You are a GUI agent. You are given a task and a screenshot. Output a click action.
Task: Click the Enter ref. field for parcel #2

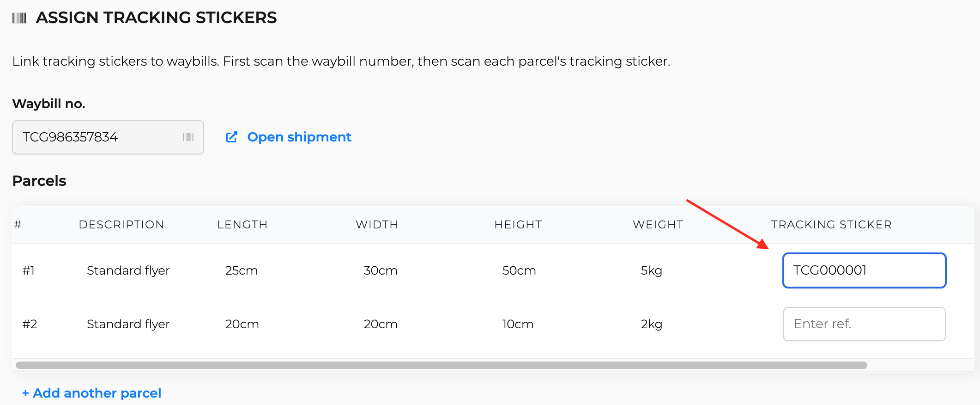point(864,324)
